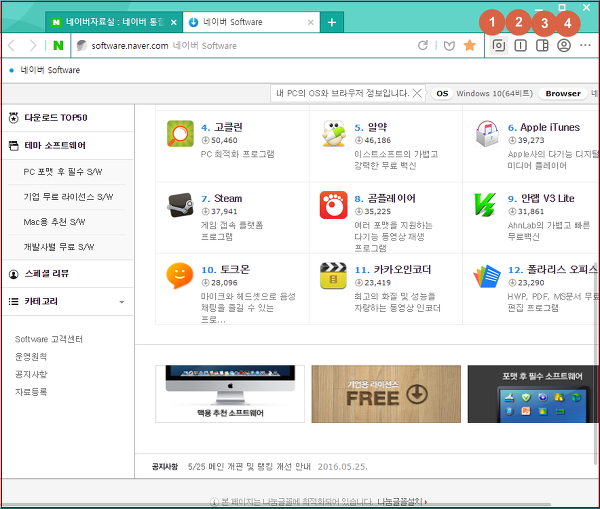Open the 포맷 후 필수 소프트웨어 banner

(x=533, y=394)
